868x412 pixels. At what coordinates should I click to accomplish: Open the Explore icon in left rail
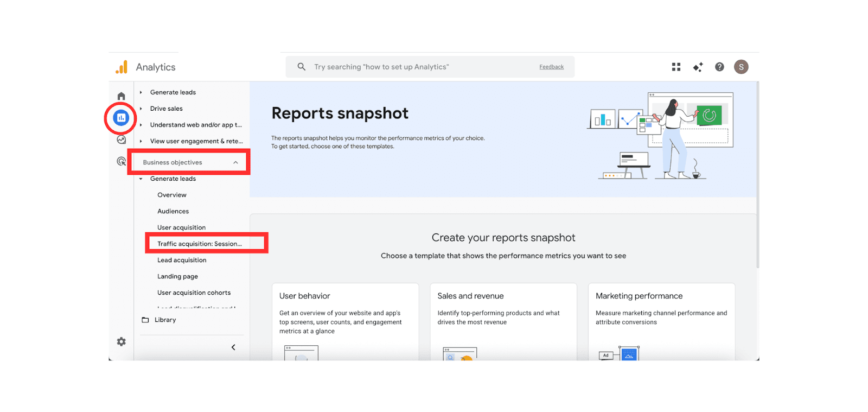pos(122,140)
